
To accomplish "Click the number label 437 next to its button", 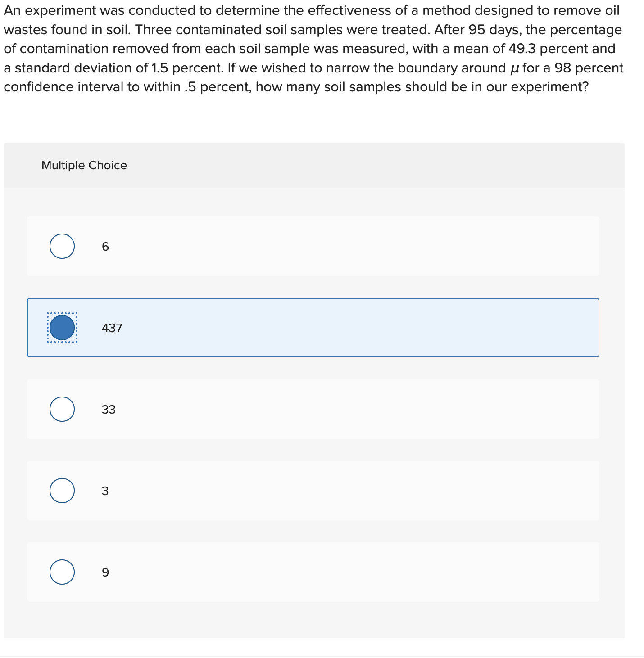I will coord(111,328).
